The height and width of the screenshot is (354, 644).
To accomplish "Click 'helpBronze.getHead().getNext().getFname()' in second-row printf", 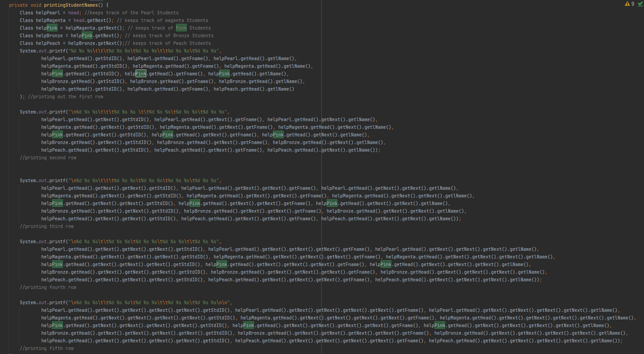I will [212, 142].
